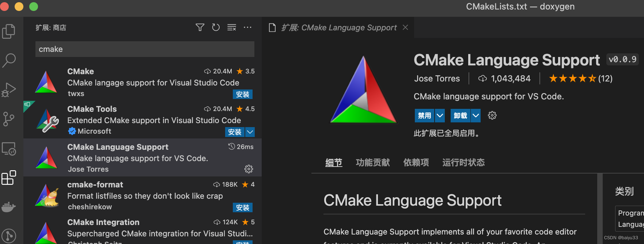Install the CMake Tools extension
644x244 pixels.
(235, 132)
